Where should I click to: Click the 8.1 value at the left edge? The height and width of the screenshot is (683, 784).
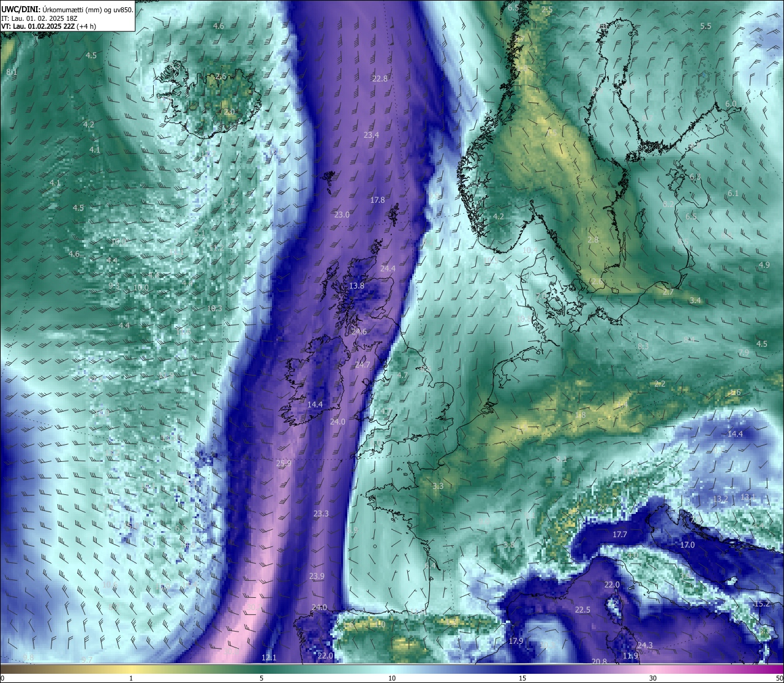(12, 72)
